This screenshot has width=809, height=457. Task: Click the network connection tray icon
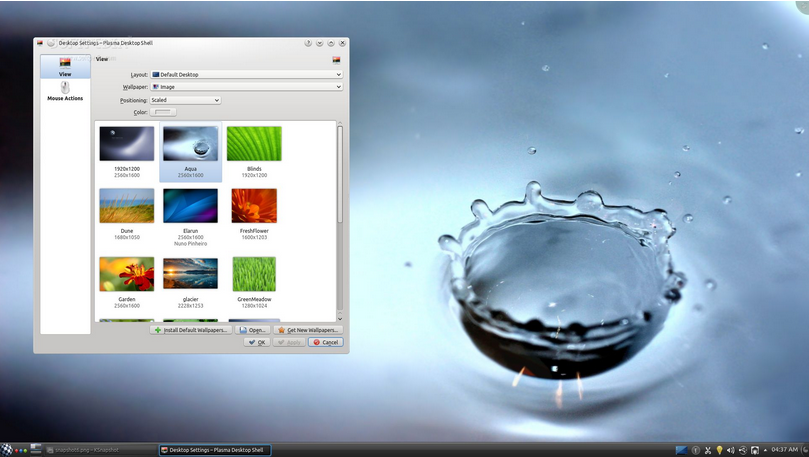click(x=742, y=450)
